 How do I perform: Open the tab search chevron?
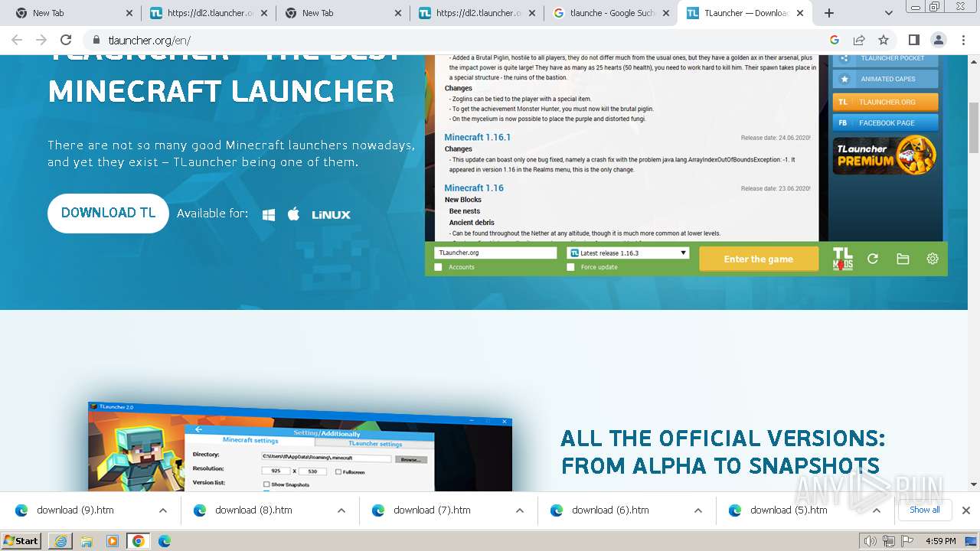tap(888, 13)
